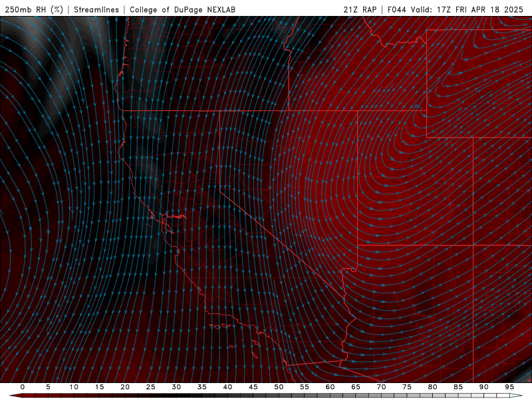Click the '35' value on the colorbar scale
The height and width of the screenshot is (399, 532).
202,387
